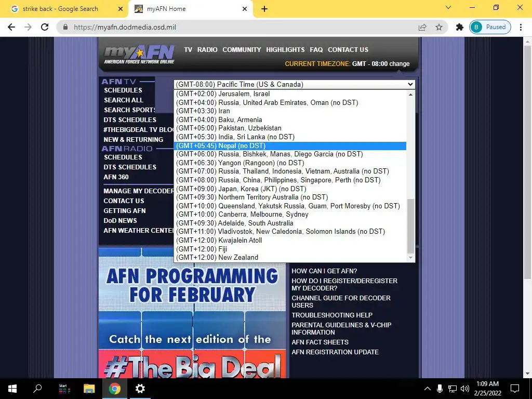
Task: Click the timezone list scrollbar thumb
Action: coord(410,226)
